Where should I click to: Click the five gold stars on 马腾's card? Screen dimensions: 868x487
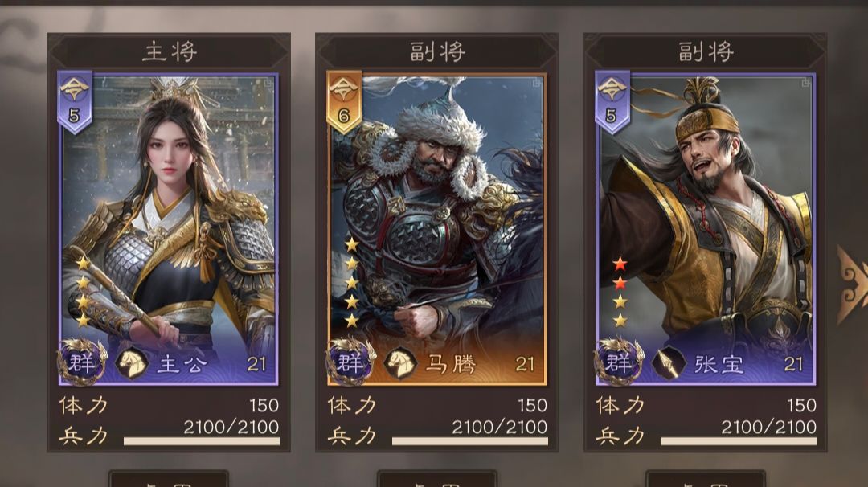point(351,282)
